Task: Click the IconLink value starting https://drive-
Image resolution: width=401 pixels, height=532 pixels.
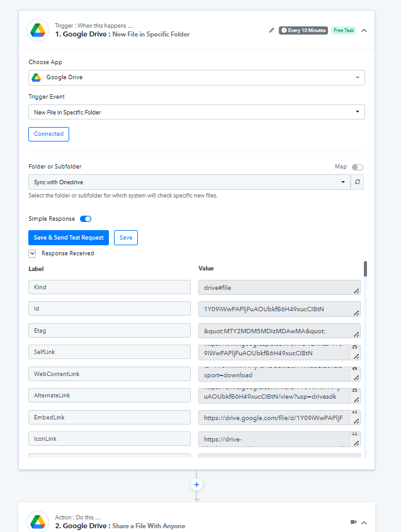Action: 280,440
